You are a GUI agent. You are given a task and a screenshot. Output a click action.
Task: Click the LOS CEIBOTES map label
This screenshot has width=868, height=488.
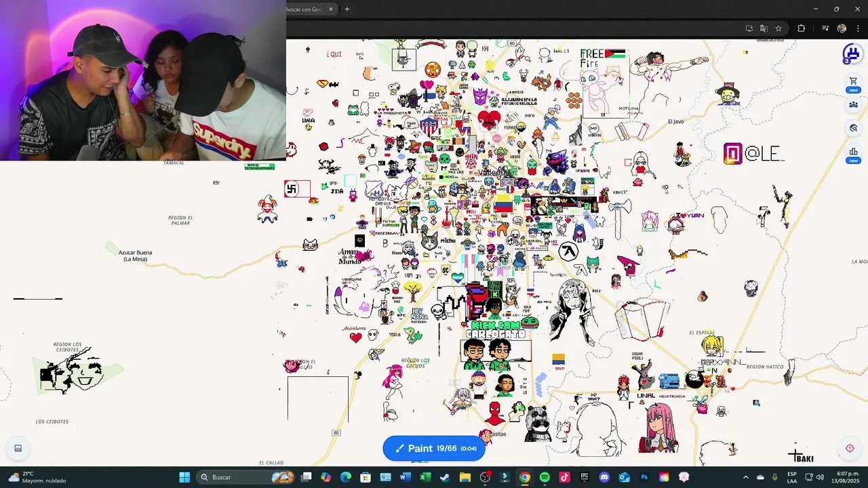pos(52,422)
